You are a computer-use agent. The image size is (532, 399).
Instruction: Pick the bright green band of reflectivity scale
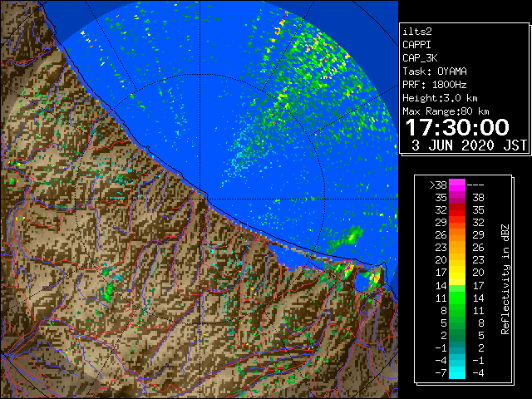point(457,298)
